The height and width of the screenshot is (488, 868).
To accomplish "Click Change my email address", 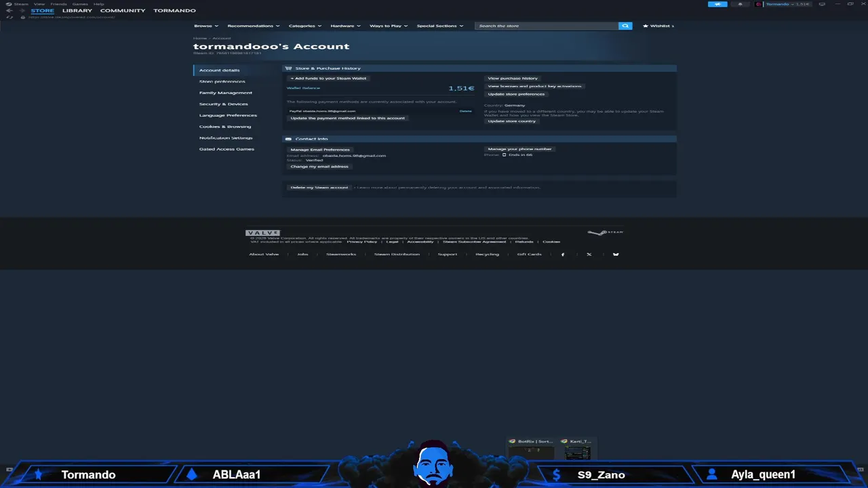I will coord(319,167).
